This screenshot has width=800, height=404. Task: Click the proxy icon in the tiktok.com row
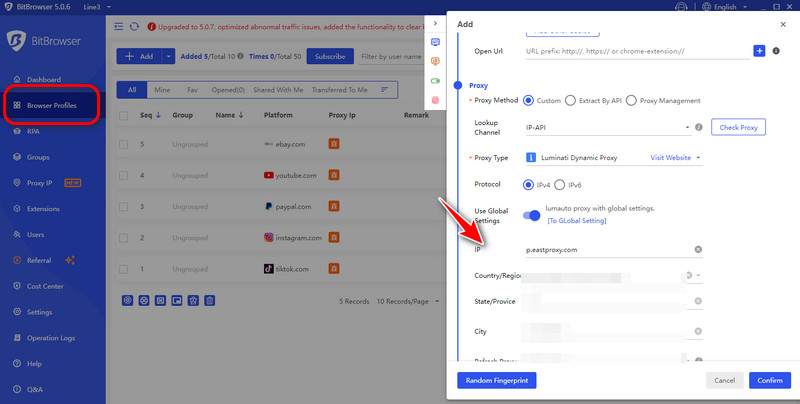[x=334, y=268]
